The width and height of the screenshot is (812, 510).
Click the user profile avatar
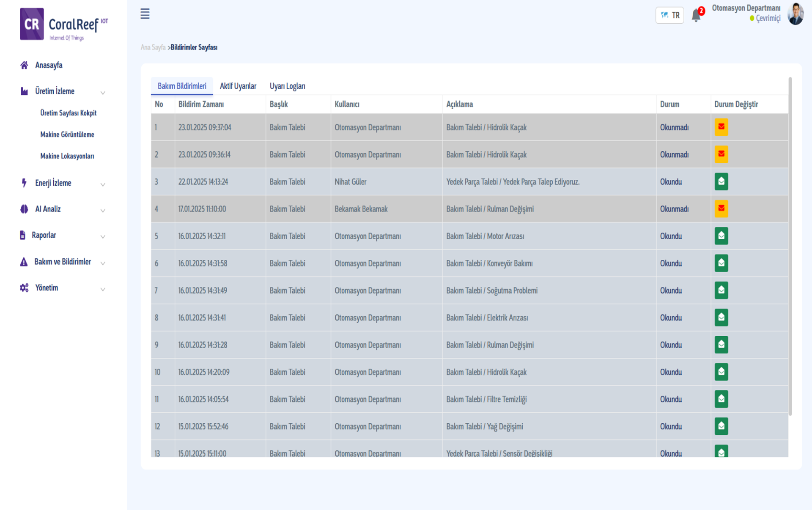coord(795,14)
